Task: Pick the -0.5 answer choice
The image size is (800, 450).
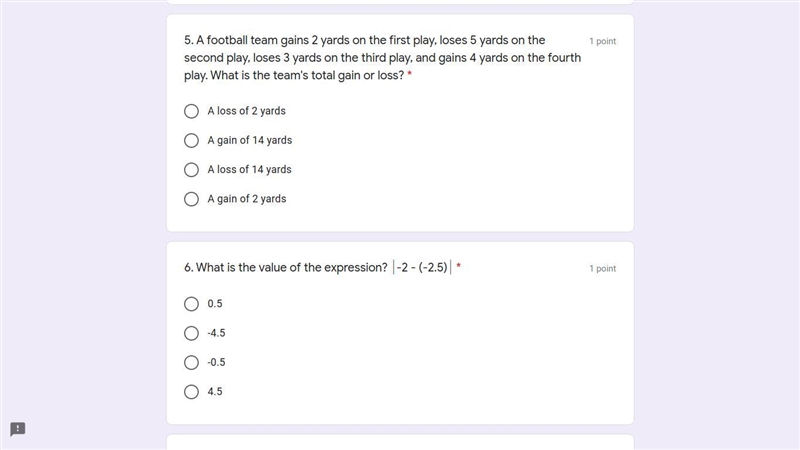Action: [191, 363]
